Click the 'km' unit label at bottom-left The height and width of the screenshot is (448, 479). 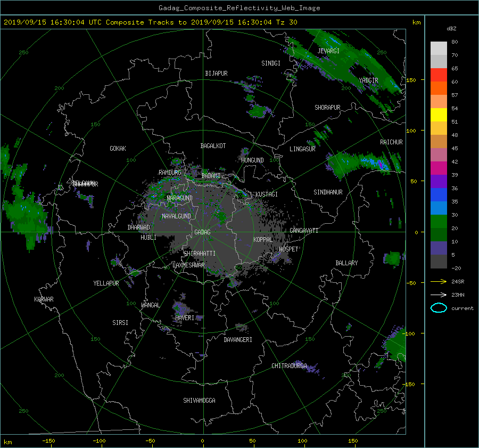pyautogui.click(x=7, y=442)
